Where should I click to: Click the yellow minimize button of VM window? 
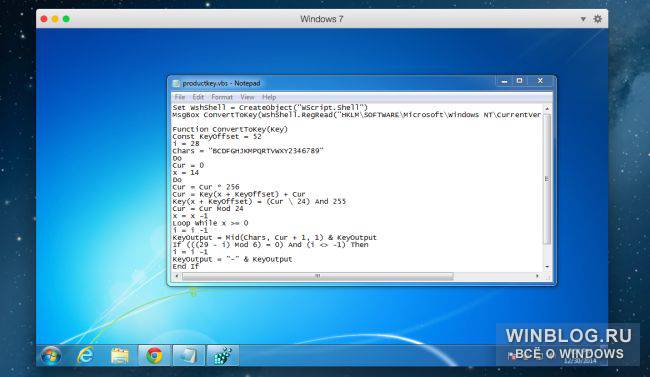(55, 19)
